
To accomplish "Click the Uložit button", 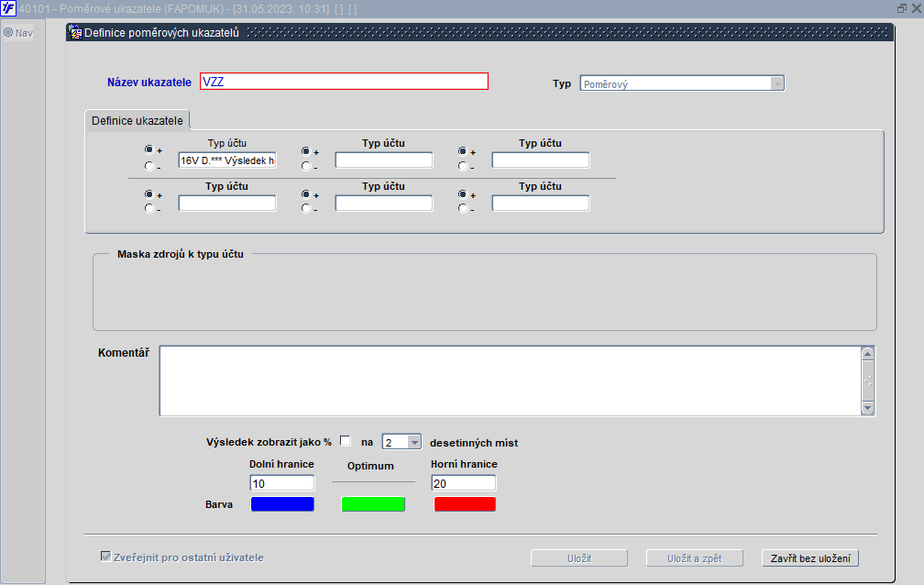I will click(x=579, y=557).
